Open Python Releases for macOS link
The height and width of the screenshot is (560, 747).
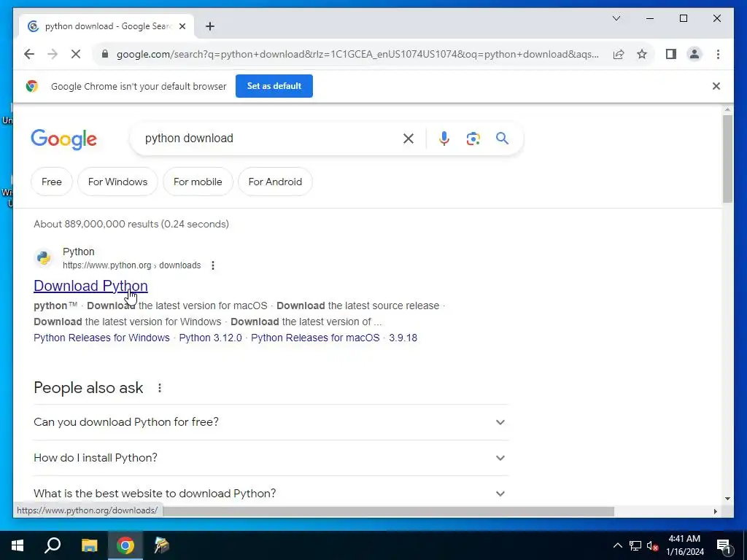[315, 338]
